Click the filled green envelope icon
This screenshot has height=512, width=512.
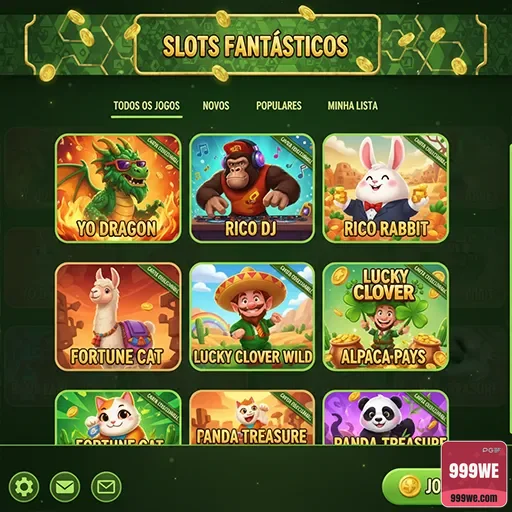65,487
